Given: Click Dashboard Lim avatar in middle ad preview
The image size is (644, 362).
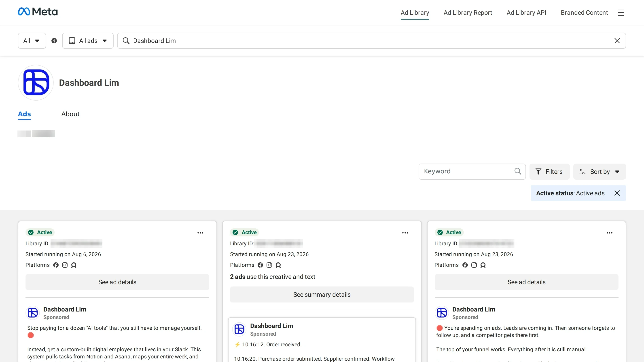Looking at the screenshot, I should coord(239,329).
